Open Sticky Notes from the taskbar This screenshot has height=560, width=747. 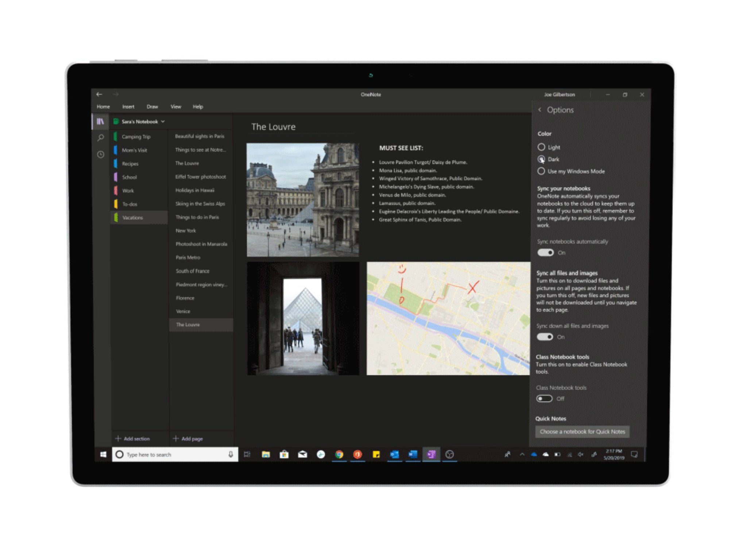(x=376, y=454)
